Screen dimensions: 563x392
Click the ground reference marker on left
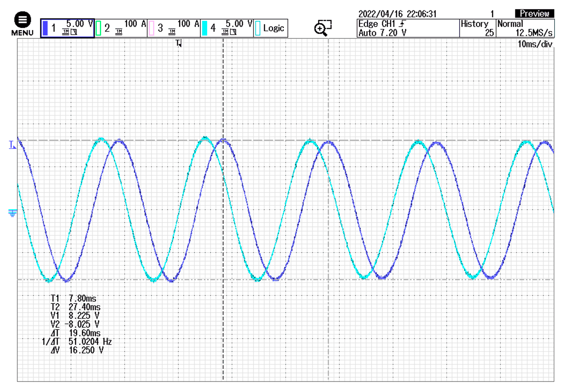12,213
